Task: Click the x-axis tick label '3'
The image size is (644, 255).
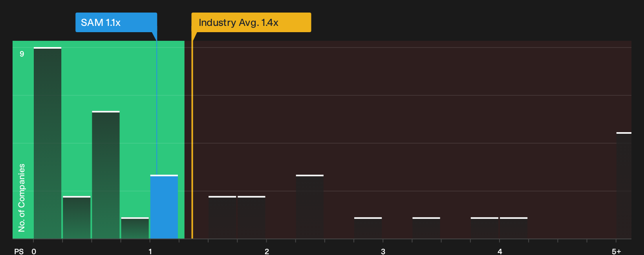Action: [383, 251]
